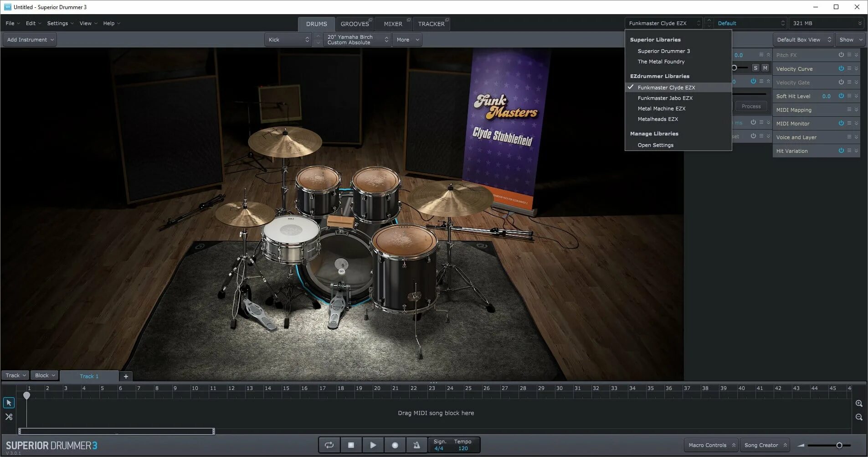Enable Pitch FX power toggle

(x=841, y=55)
